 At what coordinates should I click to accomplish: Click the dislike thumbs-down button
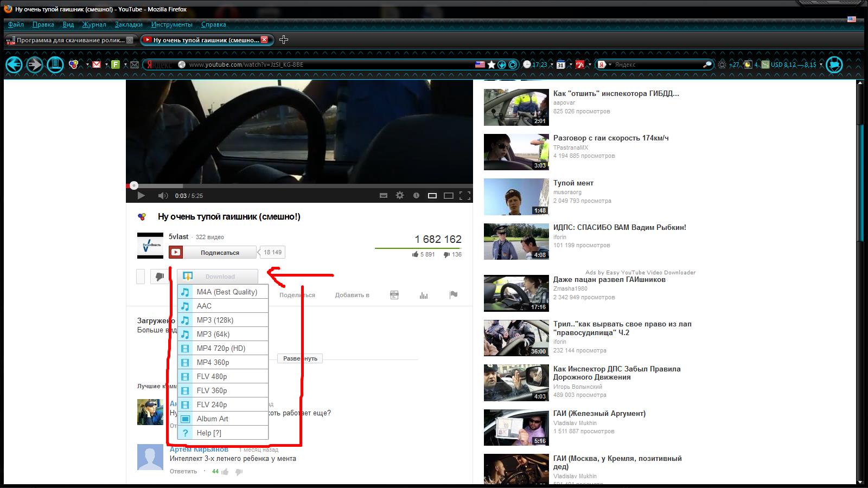pyautogui.click(x=159, y=277)
